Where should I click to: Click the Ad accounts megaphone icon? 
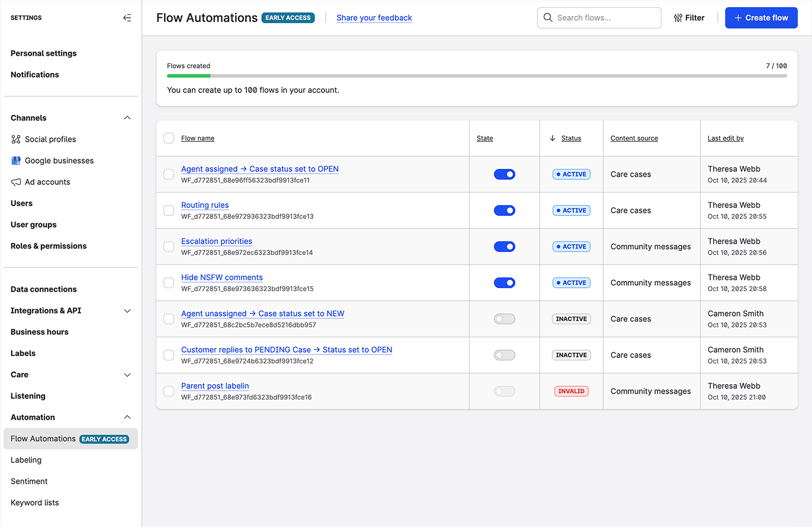pyautogui.click(x=16, y=182)
